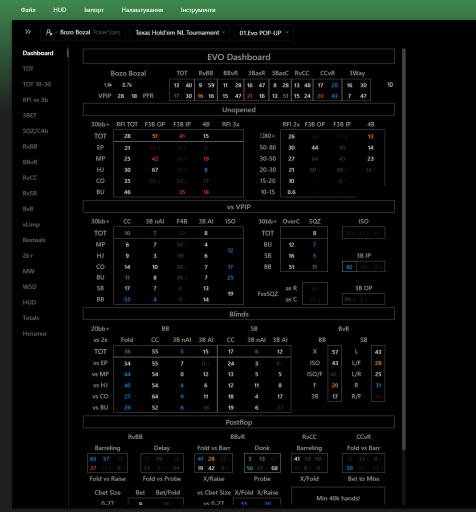The height and width of the screenshot is (512, 476).
Task: Click the Postflop section header
Action: click(x=239, y=422)
